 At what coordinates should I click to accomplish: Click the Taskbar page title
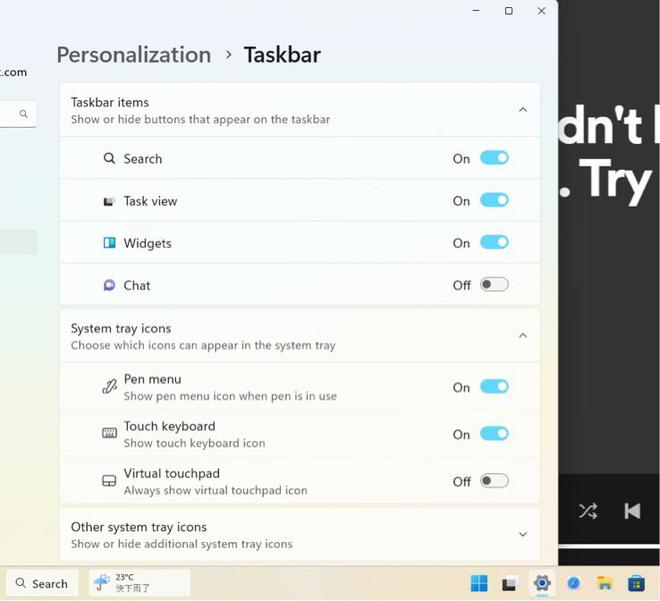[282, 55]
